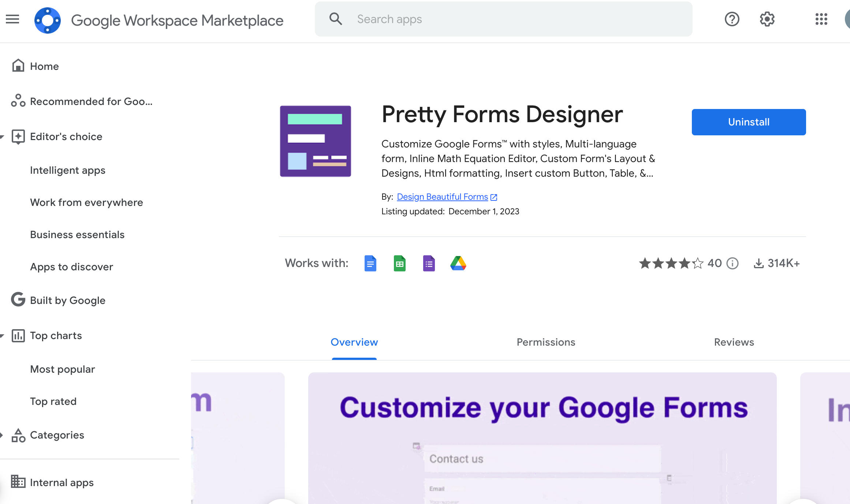Image resolution: width=850 pixels, height=504 pixels.
Task: Open the settings gear
Action: click(767, 19)
